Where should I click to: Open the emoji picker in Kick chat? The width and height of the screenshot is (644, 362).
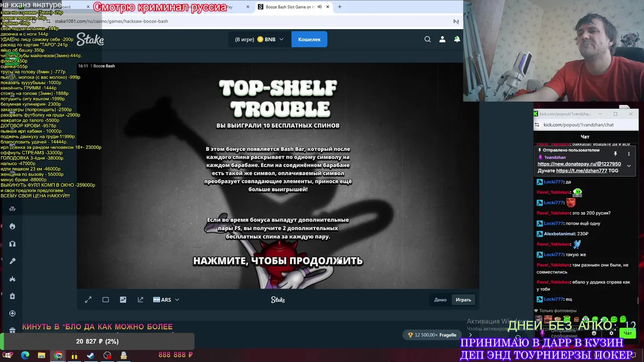pos(594,333)
